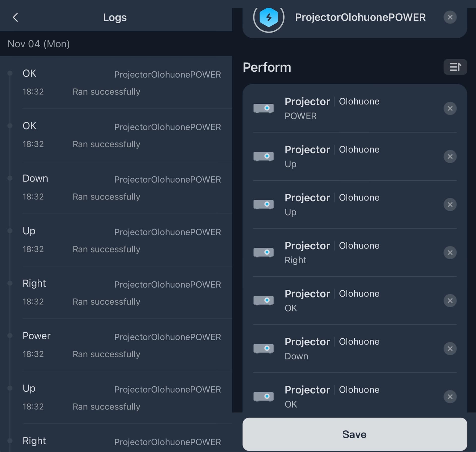Image resolution: width=476 pixels, height=452 pixels.
Task: Tap the Nov 04 (Mon) date header
Action: (39, 44)
